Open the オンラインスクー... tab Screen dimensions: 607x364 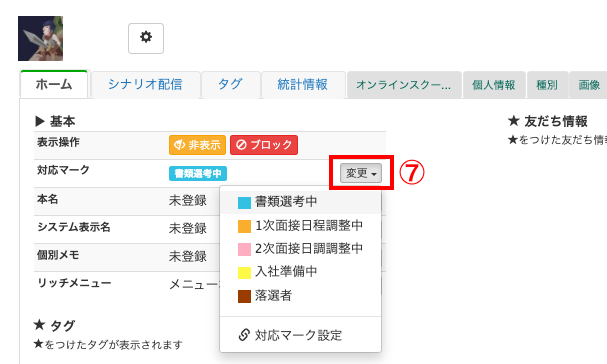pos(403,85)
